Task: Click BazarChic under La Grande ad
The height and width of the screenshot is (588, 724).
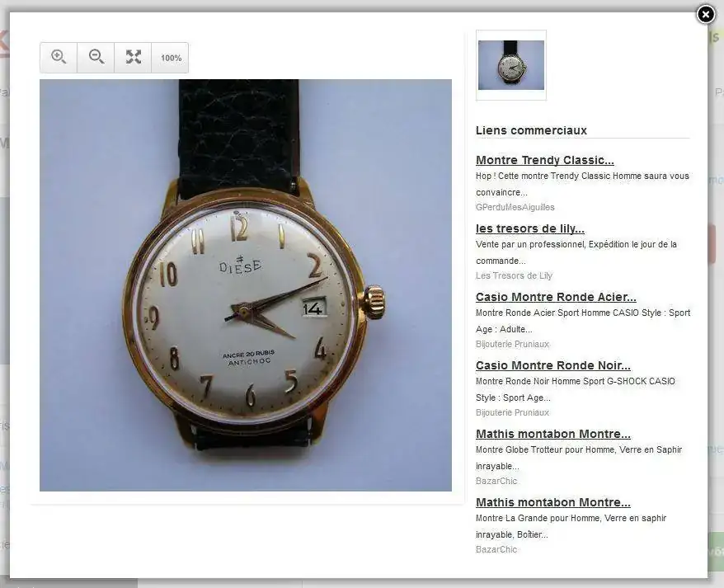Action: (x=496, y=549)
